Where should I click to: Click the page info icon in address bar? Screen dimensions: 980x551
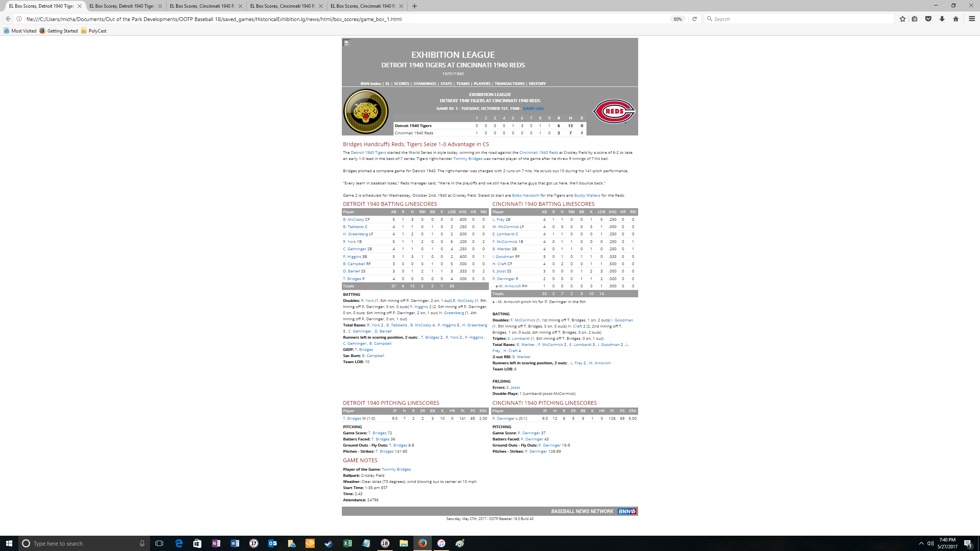(x=19, y=19)
